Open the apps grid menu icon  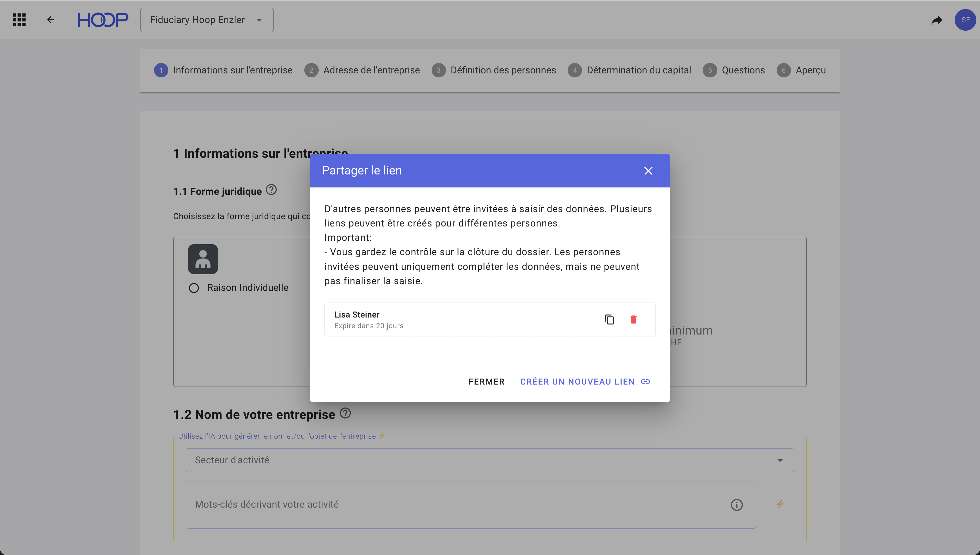[x=19, y=20]
